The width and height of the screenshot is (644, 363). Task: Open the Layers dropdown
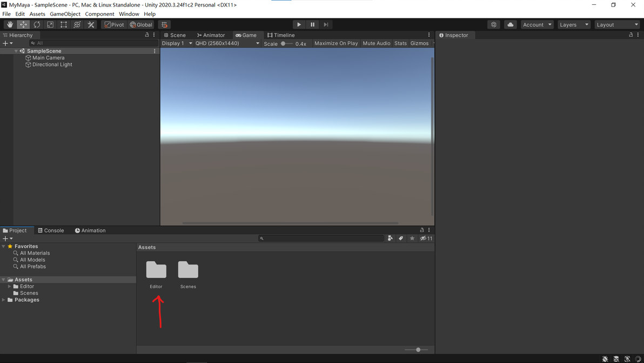coord(574,25)
